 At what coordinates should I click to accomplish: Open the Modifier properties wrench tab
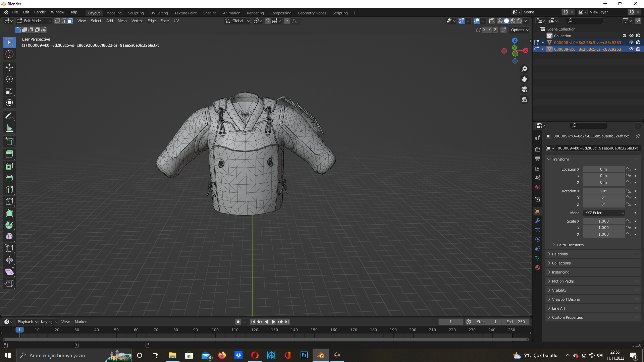[x=538, y=221]
